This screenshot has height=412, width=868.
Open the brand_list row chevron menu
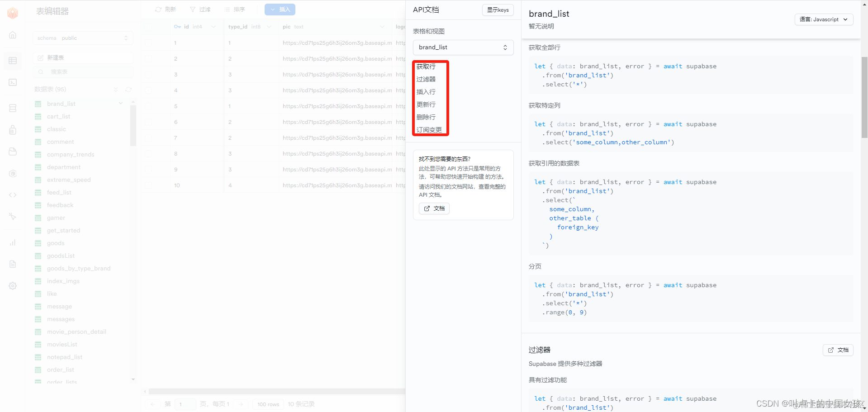(121, 104)
